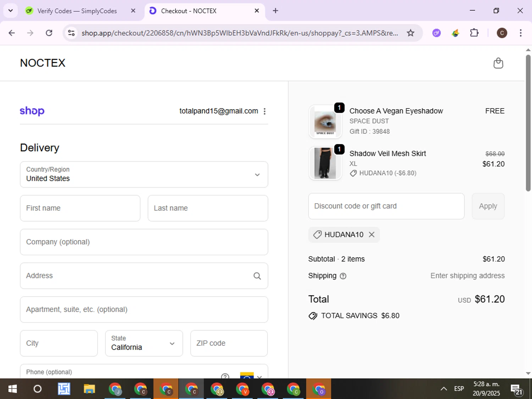Bookmark this page with the star icon
This screenshot has height=399, width=532.
410,33
